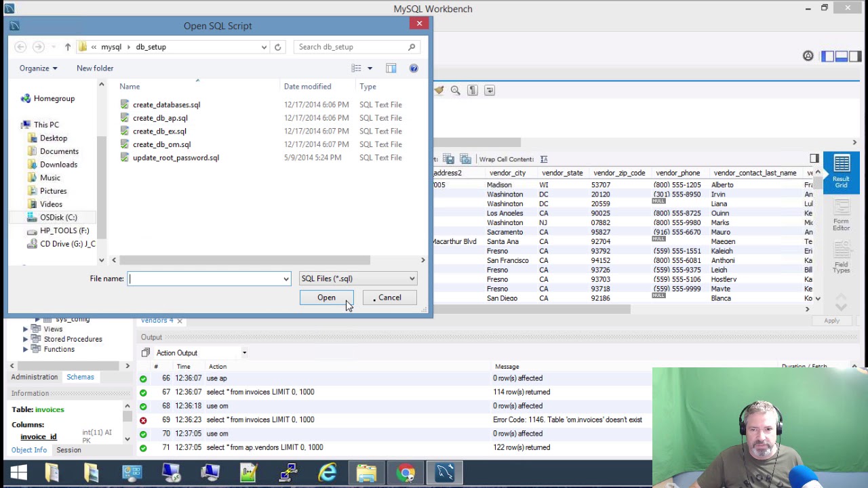Image resolution: width=868 pixels, height=488 pixels.
Task: Go up one folder level
Action: coord(68,47)
